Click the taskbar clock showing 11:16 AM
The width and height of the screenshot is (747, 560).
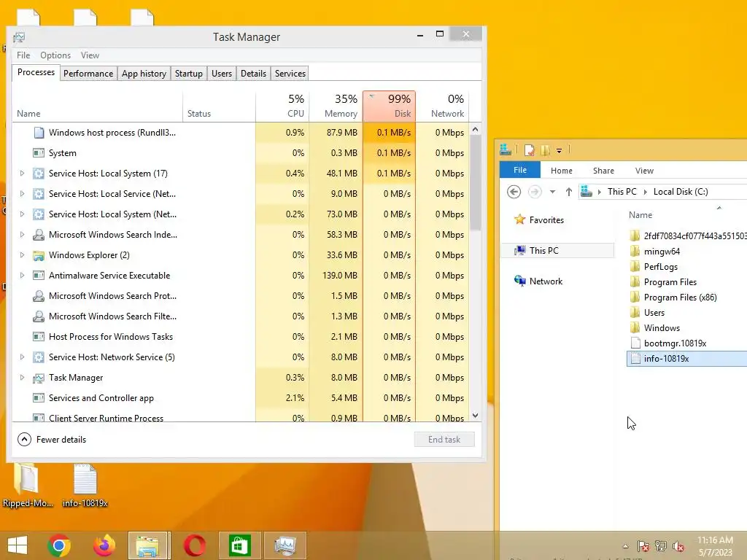coord(715,546)
